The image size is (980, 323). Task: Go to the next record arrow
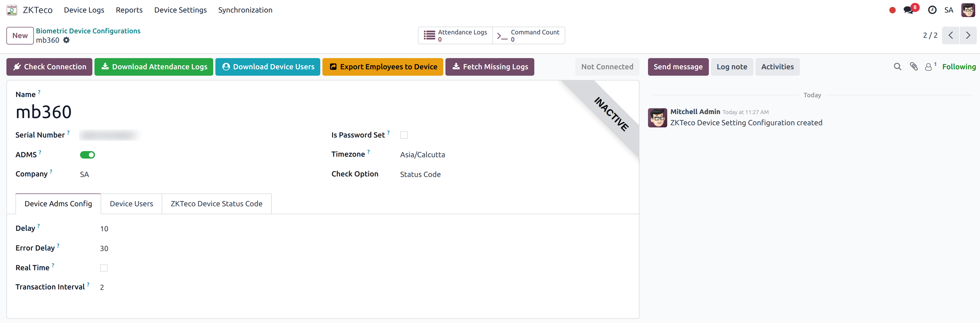coord(968,36)
